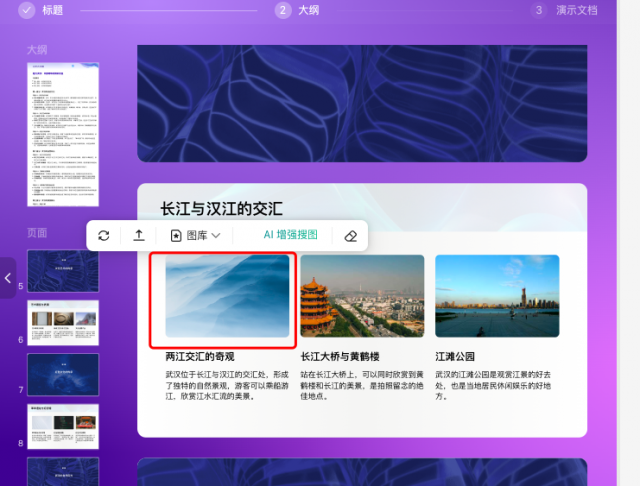Expand the 图库 dropdown chevron
The height and width of the screenshot is (486, 640).
pos(215,236)
